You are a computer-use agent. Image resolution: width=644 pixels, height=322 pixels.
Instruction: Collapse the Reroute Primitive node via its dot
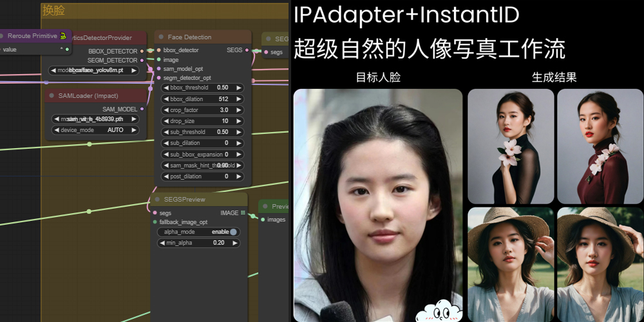[x=1, y=35]
